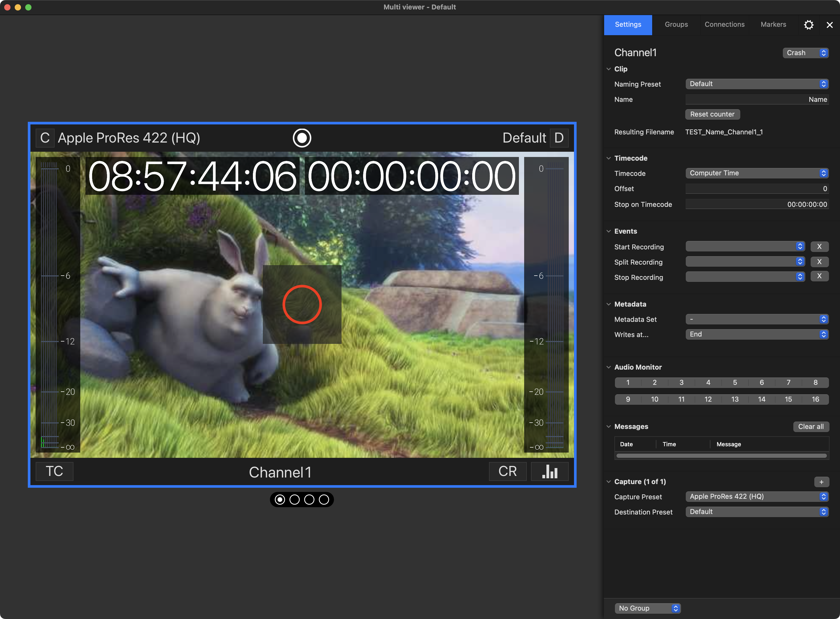Open the Naming Preset dropdown
The width and height of the screenshot is (840, 619).
[757, 84]
